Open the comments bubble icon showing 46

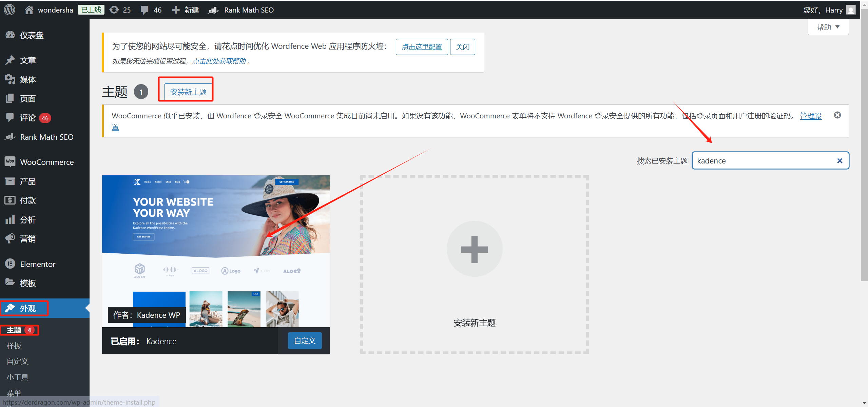[x=145, y=9]
